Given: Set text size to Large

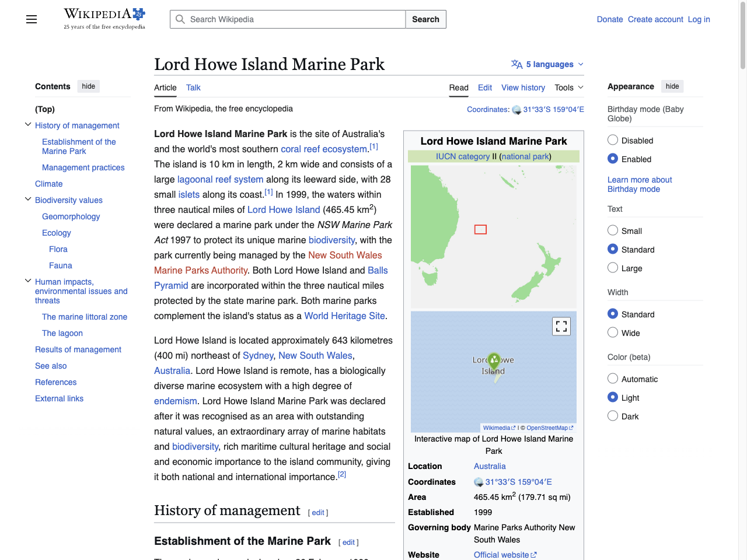Looking at the screenshot, I should click(612, 268).
